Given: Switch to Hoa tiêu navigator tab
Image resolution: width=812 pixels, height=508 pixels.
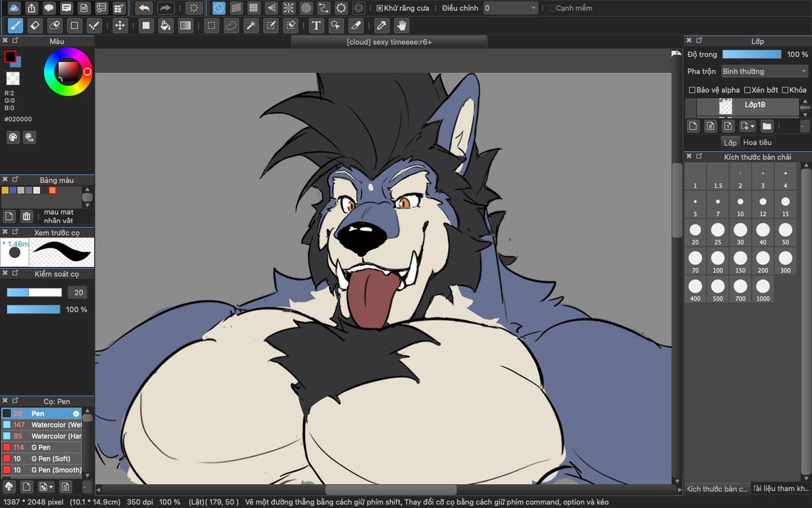Looking at the screenshot, I should point(757,142).
